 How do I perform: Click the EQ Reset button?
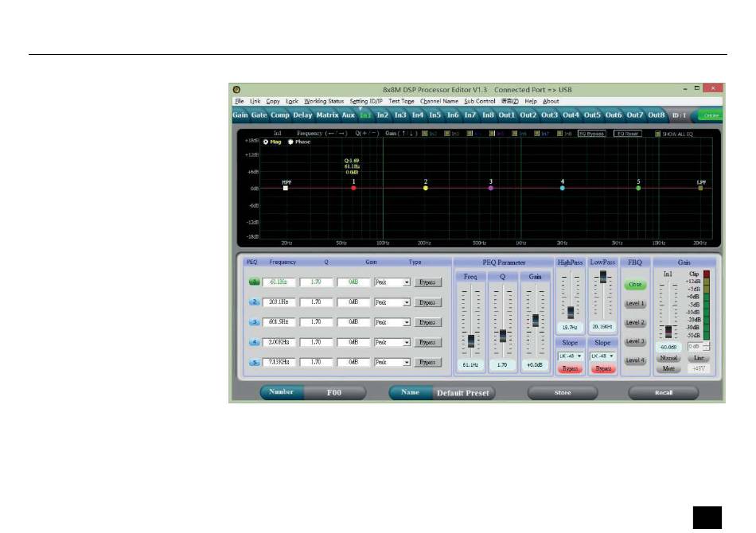pyautogui.click(x=627, y=134)
